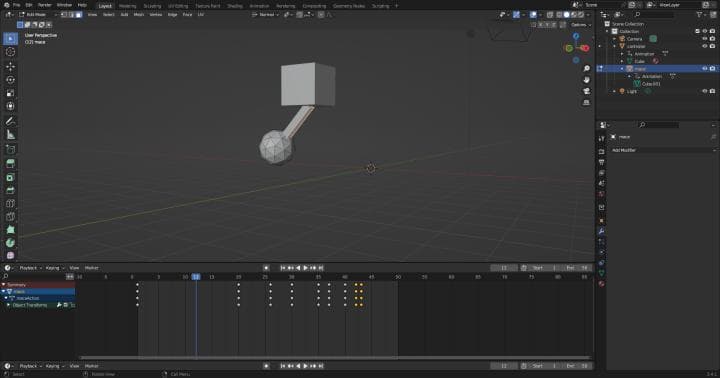Switch to face select mode
The width and height of the screenshot is (720, 378).
pyautogui.click(x=79, y=15)
